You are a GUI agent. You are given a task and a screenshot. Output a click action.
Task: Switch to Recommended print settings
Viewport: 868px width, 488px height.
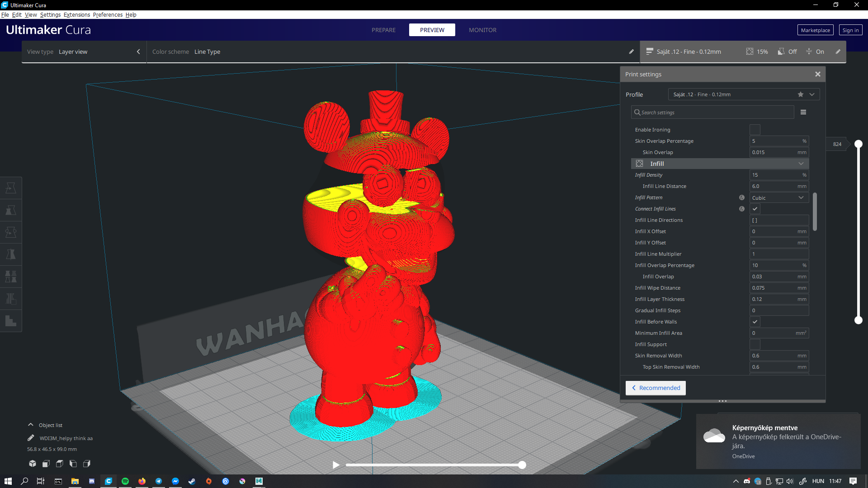(656, 388)
